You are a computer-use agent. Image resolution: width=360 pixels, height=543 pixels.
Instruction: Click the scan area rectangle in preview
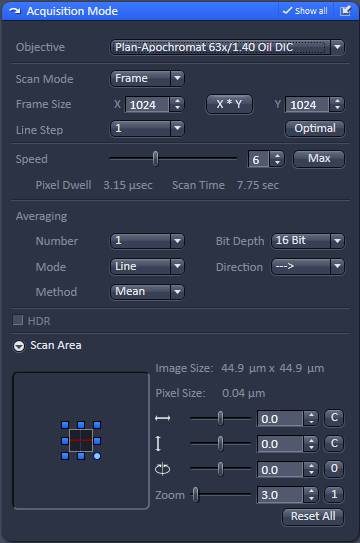(x=81, y=440)
